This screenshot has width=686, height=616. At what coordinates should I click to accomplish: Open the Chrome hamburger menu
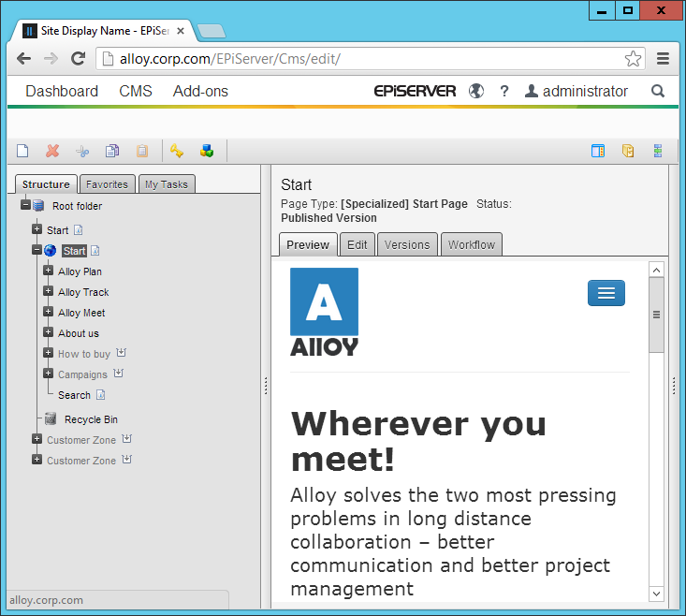(664, 59)
